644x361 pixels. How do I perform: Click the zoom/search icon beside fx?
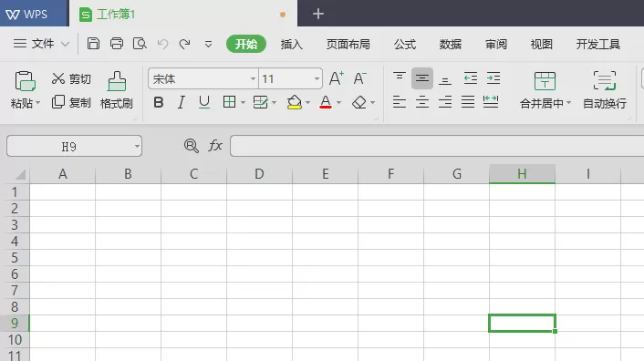(x=191, y=146)
